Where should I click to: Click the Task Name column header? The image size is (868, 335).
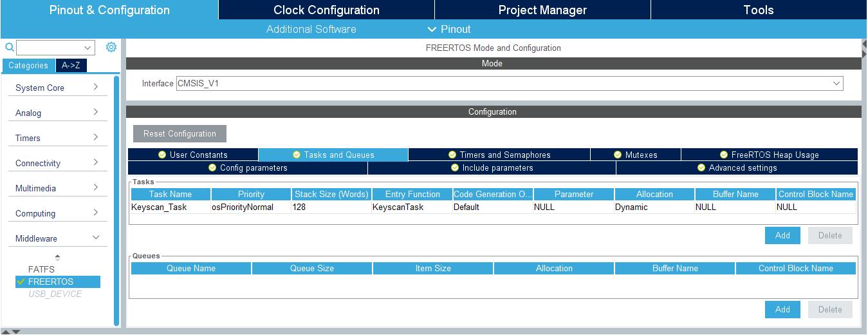[x=171, y=194]
